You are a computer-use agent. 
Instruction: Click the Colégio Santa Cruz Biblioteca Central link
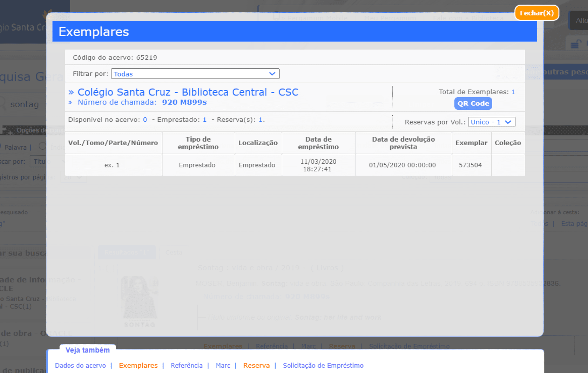[x=188, y=92]
